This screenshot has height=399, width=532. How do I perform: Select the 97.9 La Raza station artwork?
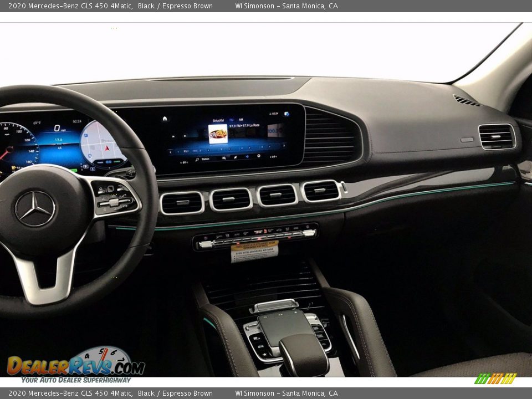pyautogui.click(x=218, y=135)
